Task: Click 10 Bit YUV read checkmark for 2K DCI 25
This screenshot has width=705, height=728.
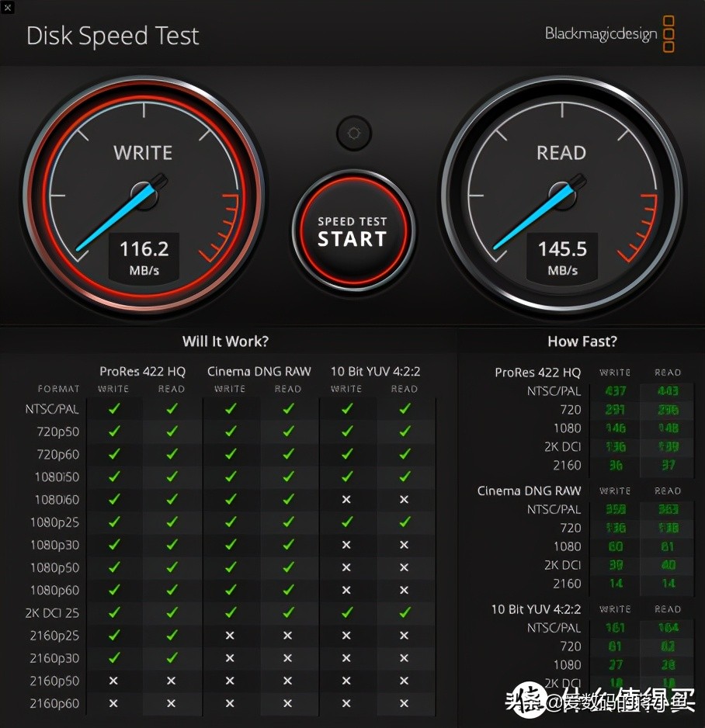Action: point(405,612)
